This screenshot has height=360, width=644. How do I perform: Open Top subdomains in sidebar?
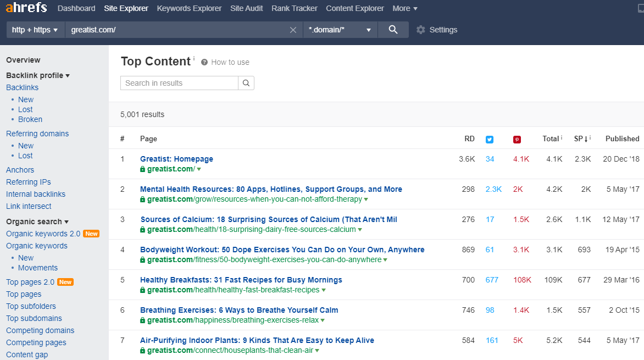pyautogui.click(x=34, y=318)
